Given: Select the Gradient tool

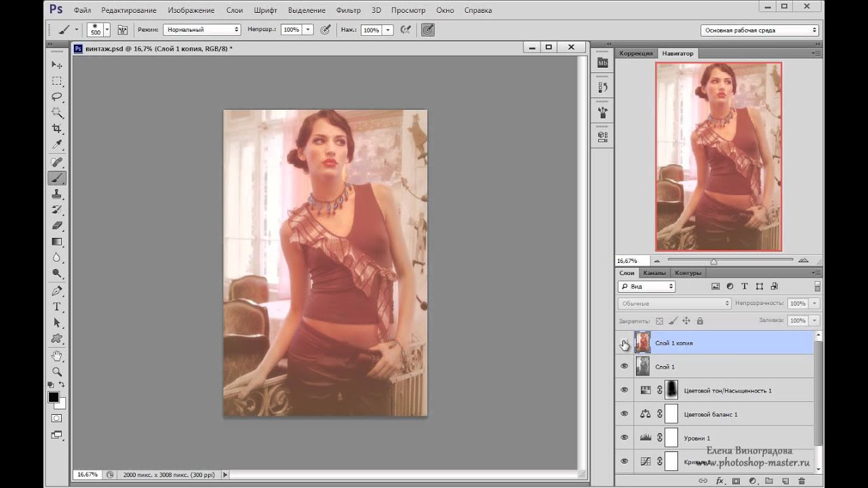Looking at the screenshot, I should point(57,242).
